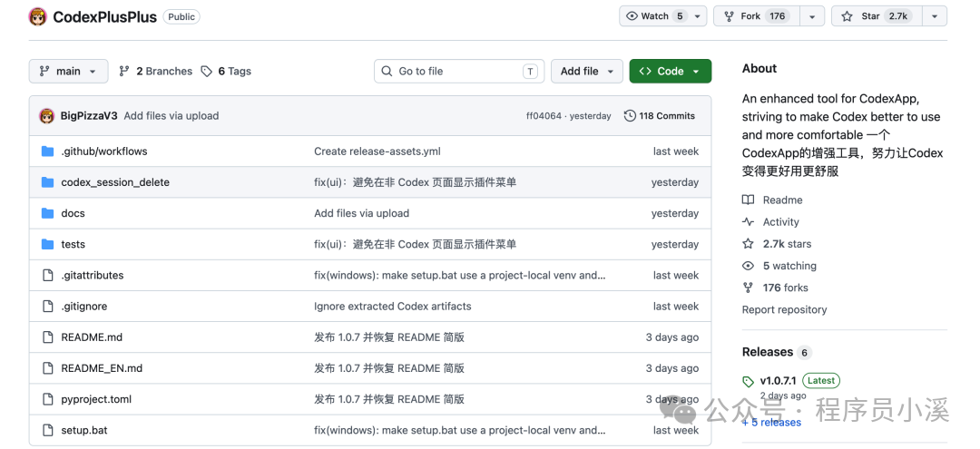
Task: Open the Ignore extracted Codex artifacts commit
Action: [393, 306]
